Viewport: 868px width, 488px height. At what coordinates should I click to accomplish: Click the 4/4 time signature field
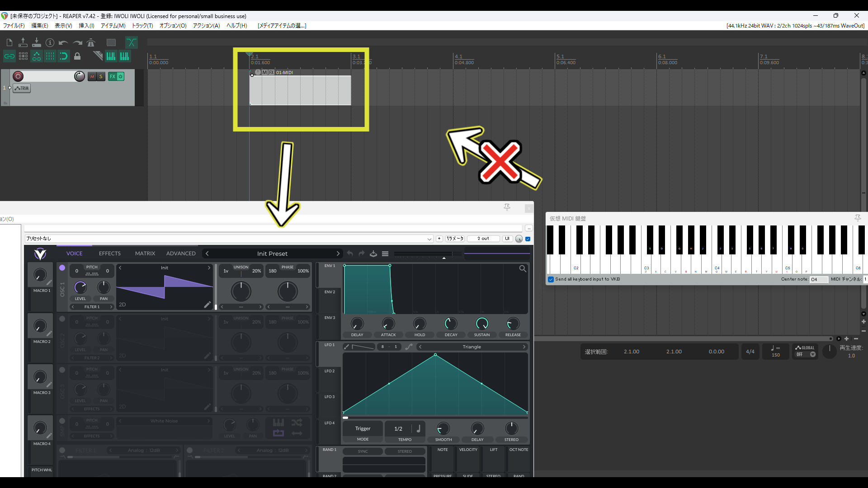(750, 352)
